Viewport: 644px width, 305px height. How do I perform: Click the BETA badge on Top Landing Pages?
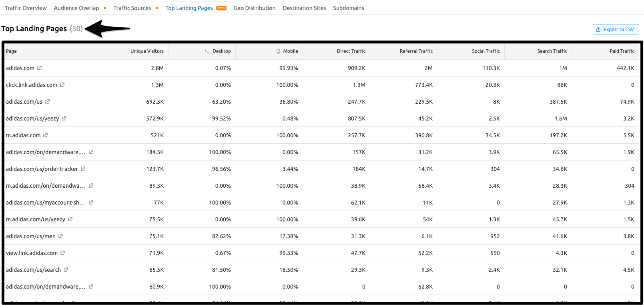(221, 8)
